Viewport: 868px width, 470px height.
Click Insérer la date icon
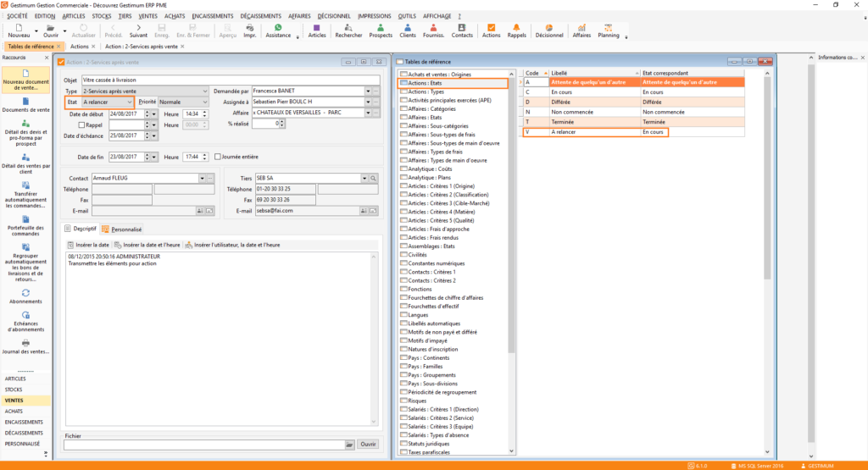click(70, 245)
